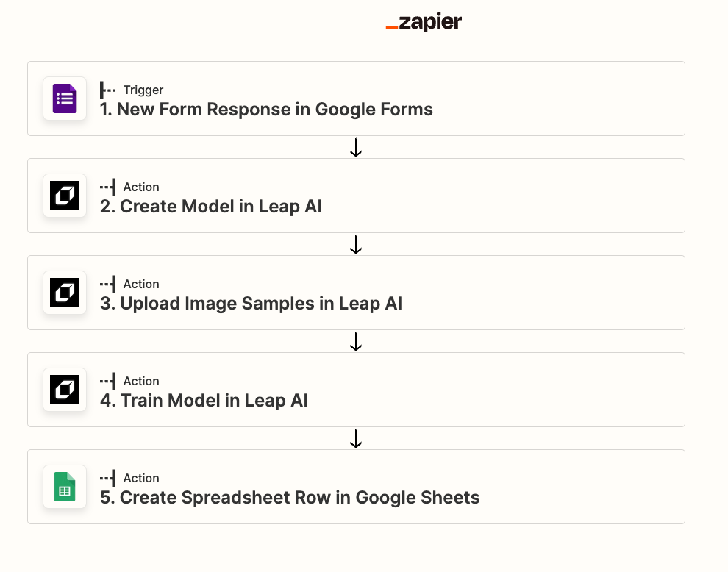Click the trigger glyph beside Trigger label
The width and height of the screenshot is (728, 572).
[x=107, y=90]
